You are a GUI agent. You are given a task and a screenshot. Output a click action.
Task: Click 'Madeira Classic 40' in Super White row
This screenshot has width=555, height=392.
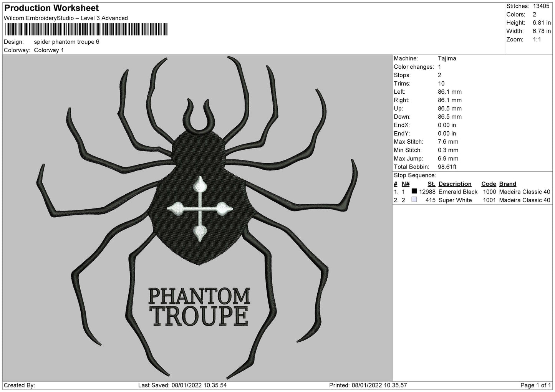coord(525,200)
